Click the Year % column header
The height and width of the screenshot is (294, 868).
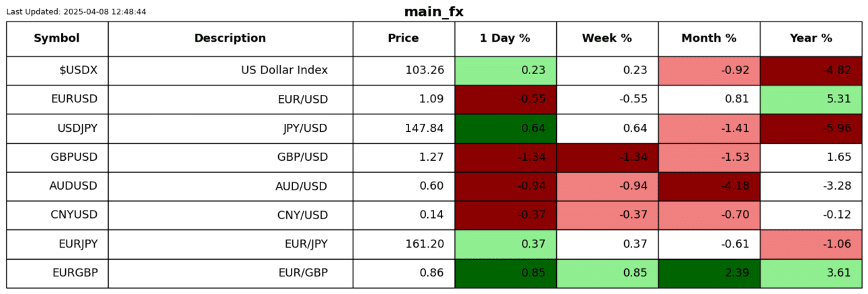click(811, 38)
